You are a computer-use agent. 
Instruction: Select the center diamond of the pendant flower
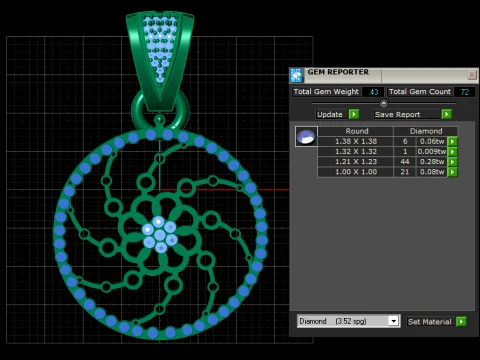[160, 235]
